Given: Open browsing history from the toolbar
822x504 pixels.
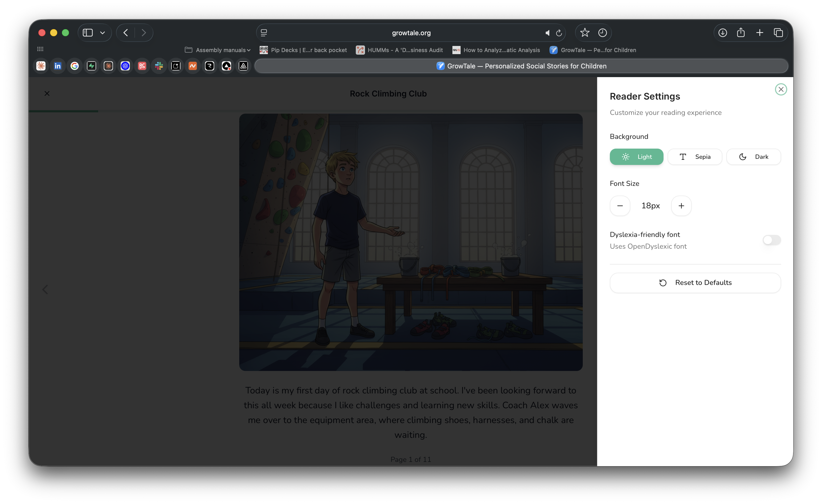Looking at the screenshot, I should 602,33.
